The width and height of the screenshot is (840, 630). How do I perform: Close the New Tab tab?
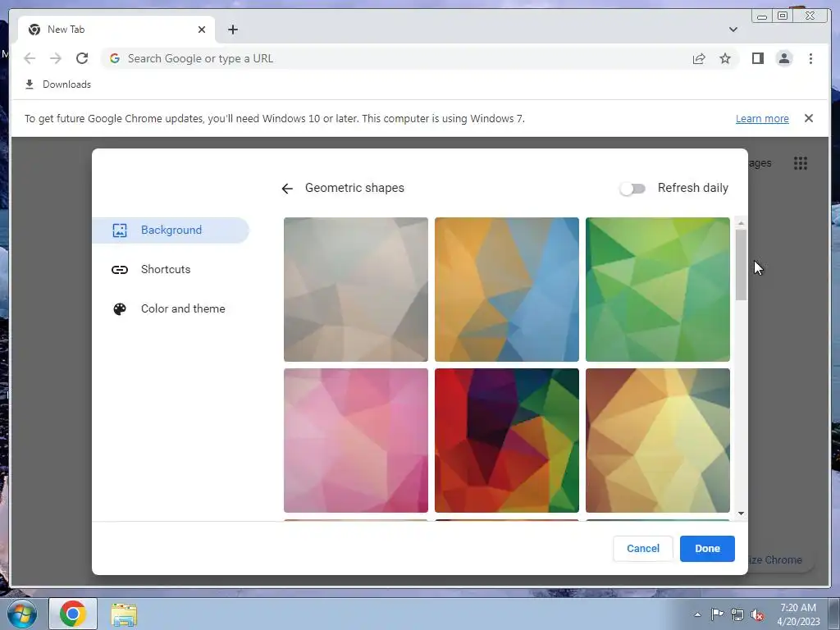[x=202, y=30]
